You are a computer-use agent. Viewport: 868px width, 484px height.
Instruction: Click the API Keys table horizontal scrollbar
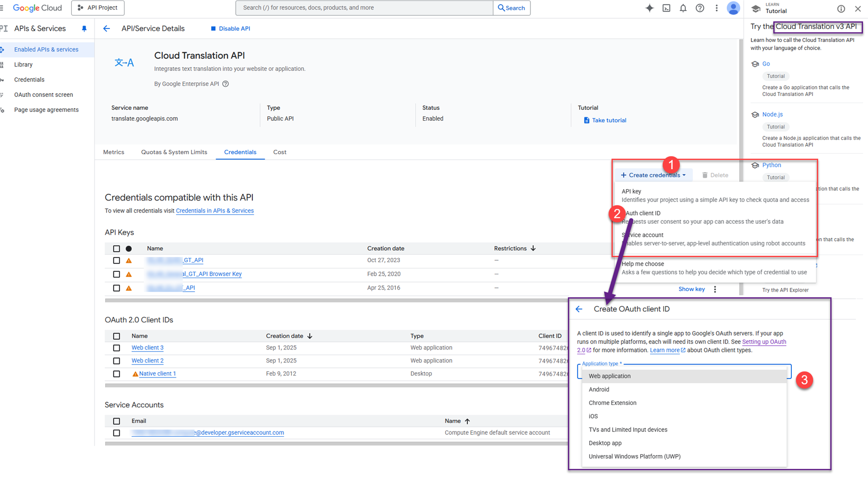click(336, 300)
